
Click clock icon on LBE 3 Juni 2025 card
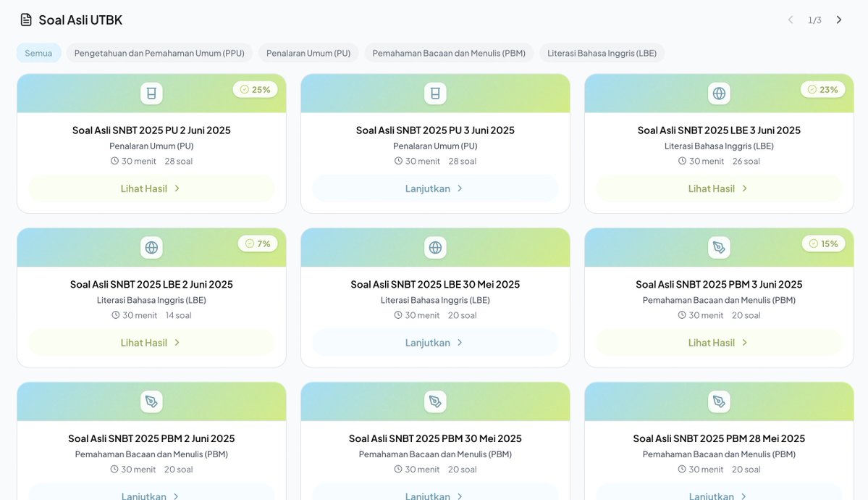683,161
